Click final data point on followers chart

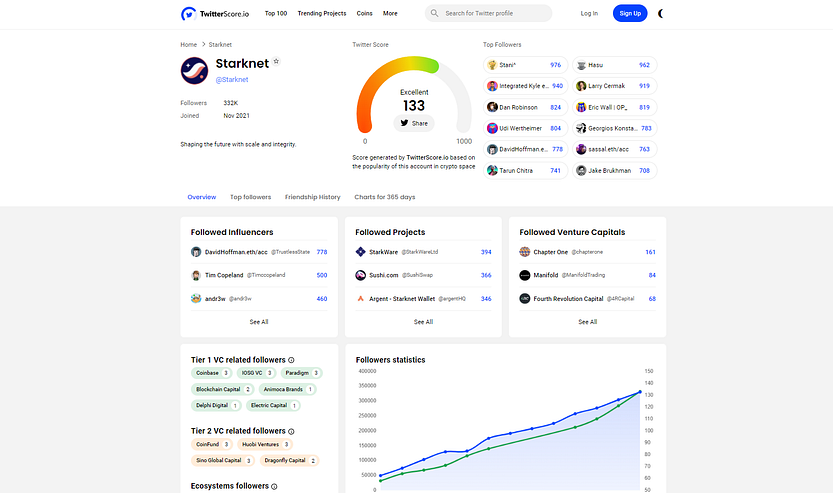pyautogui.click(x=640, y=392)
